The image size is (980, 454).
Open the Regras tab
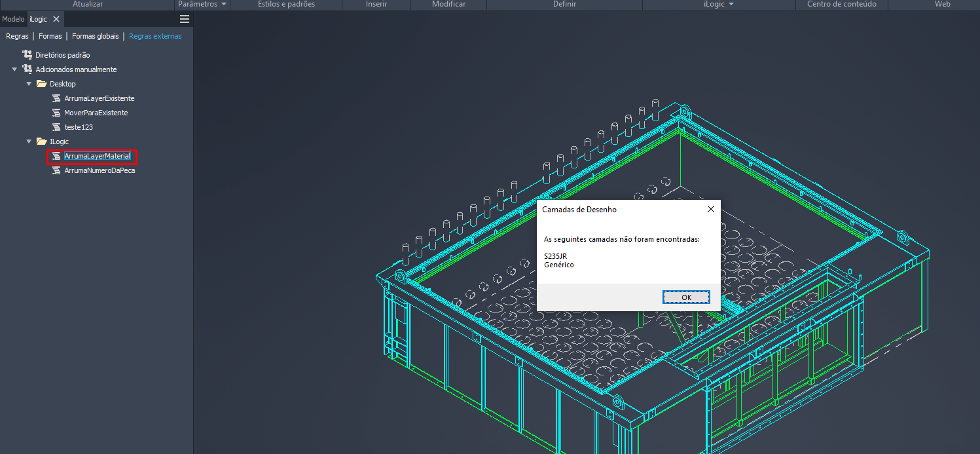17,36
